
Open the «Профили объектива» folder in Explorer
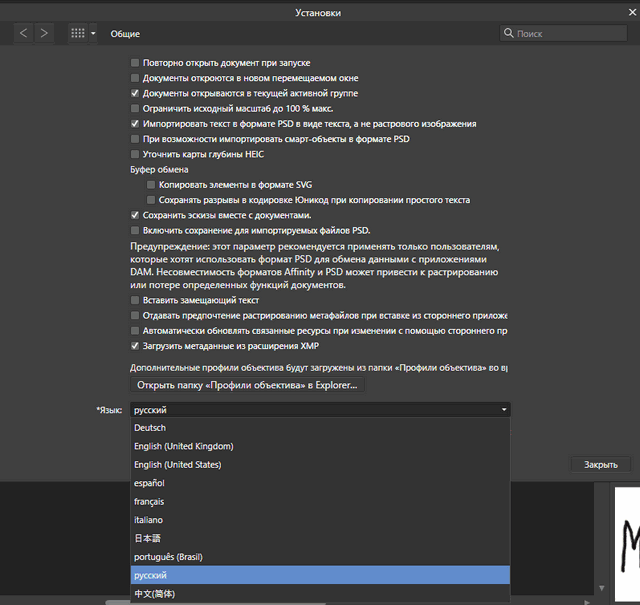tap(248, 385)
